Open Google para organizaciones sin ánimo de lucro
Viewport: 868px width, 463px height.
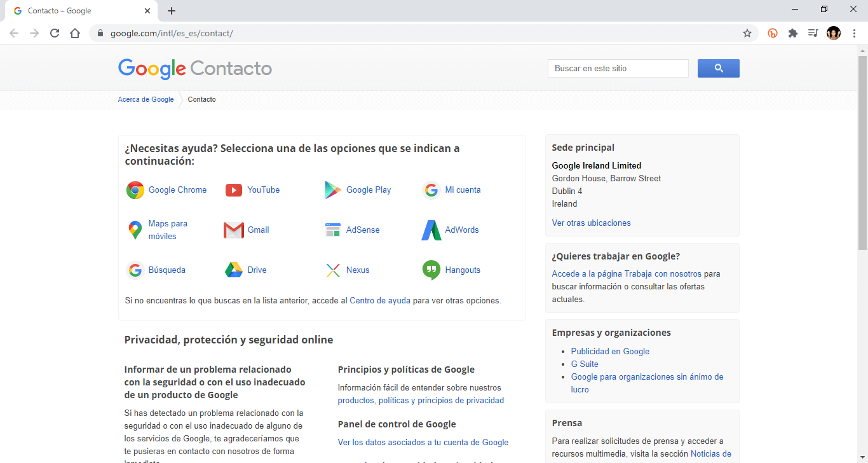pyautogui.click(x=647, y=384)
